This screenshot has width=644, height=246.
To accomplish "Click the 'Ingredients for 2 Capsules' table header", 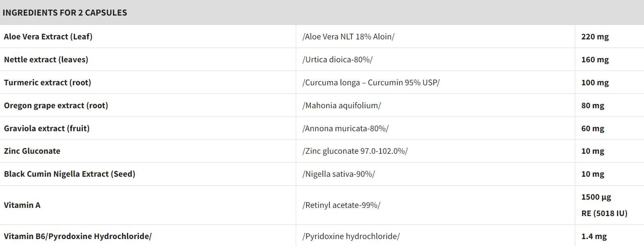I will click(x=65, y=12).
